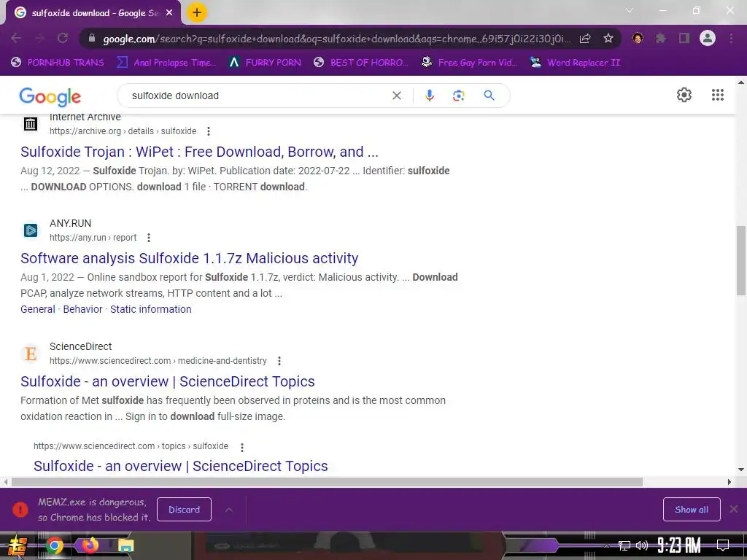Viewport: 747px width, 560px height.
Task: Open Sulfoxide Trojan WiPet archive result
Action: click(x=199, y=152)
